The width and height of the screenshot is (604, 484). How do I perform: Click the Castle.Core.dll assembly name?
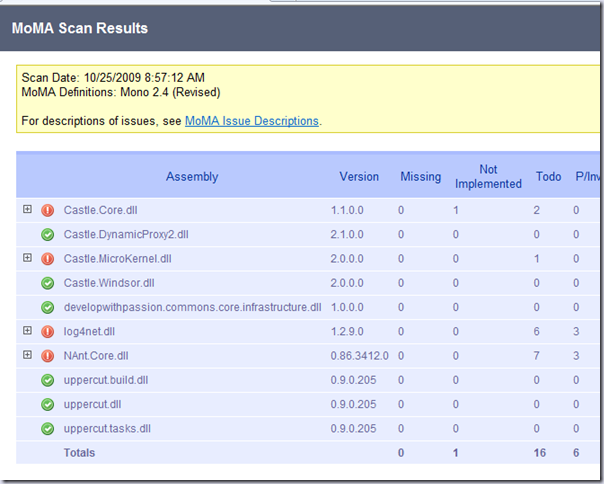pos(101,210)
